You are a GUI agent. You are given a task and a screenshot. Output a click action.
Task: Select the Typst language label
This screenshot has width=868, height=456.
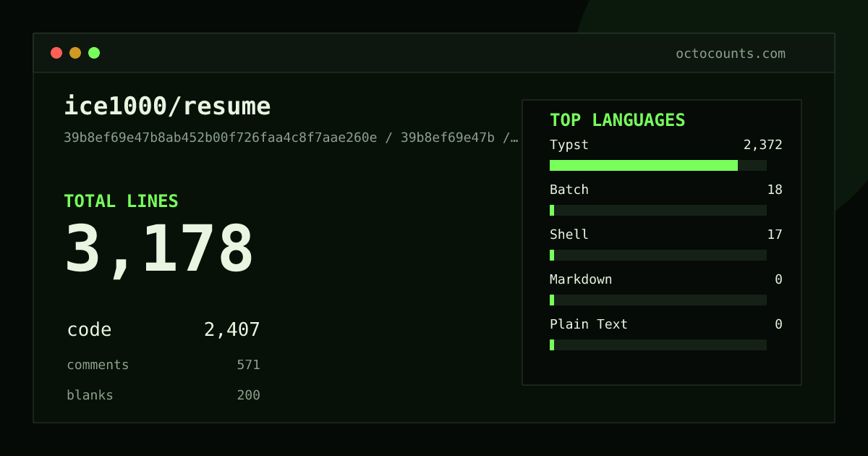(569, 145)
